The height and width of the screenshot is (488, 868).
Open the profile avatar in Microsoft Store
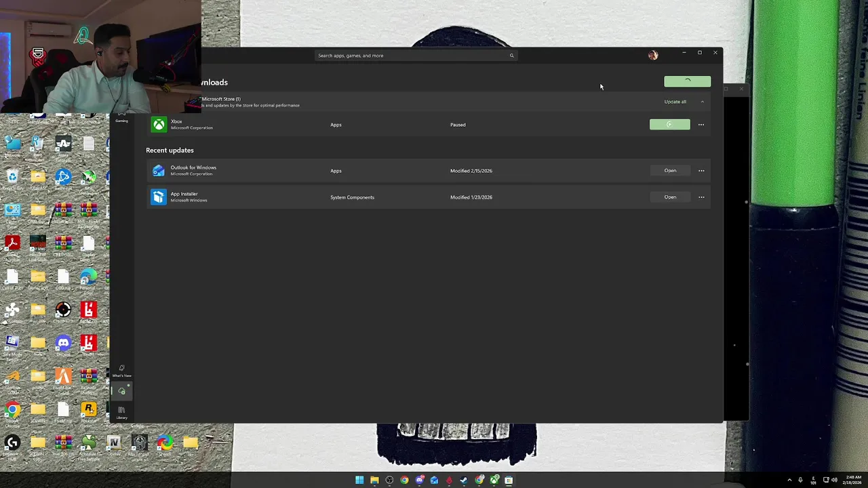653,56
